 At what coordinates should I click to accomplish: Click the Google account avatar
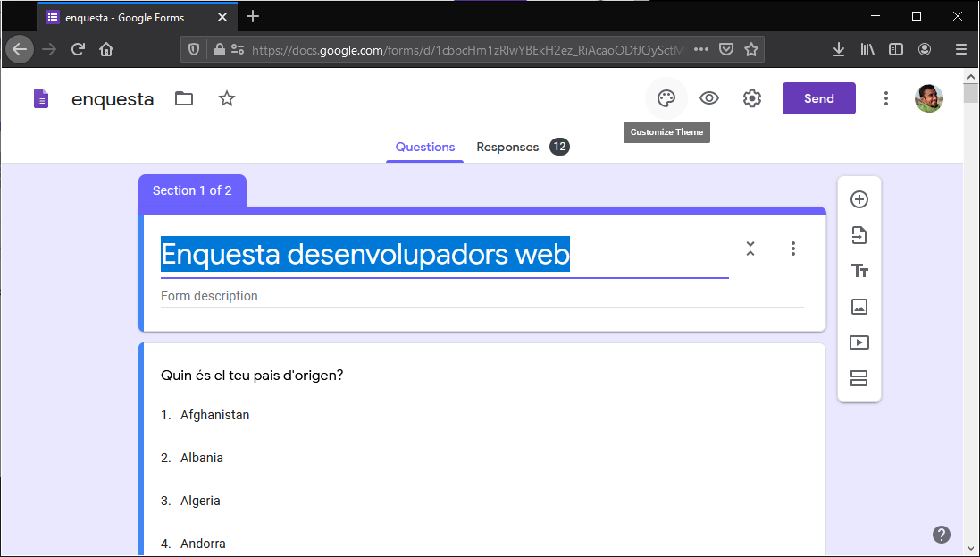tap(928, 98)
